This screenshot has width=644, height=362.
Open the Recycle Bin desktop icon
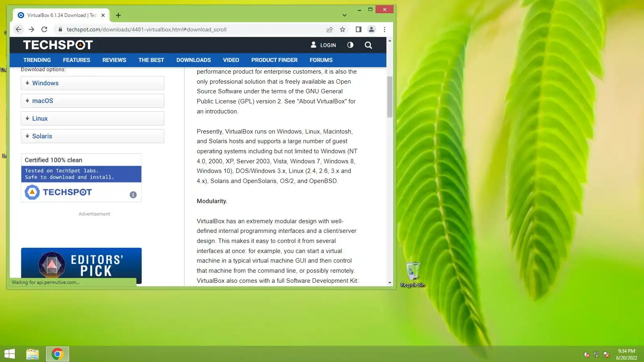(413, 275)
